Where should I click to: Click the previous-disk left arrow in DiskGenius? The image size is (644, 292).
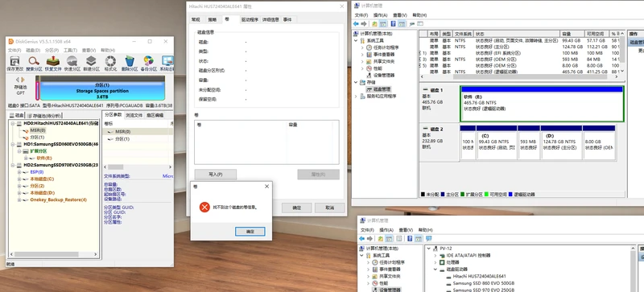[x=17, y=80]
